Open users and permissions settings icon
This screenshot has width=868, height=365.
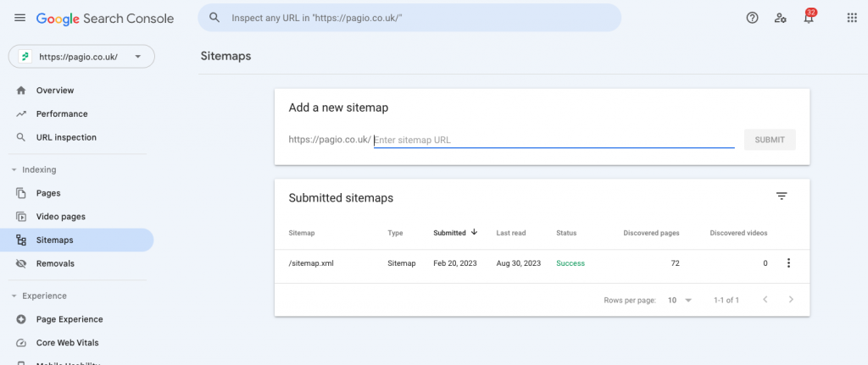click(x=781, y=18)
